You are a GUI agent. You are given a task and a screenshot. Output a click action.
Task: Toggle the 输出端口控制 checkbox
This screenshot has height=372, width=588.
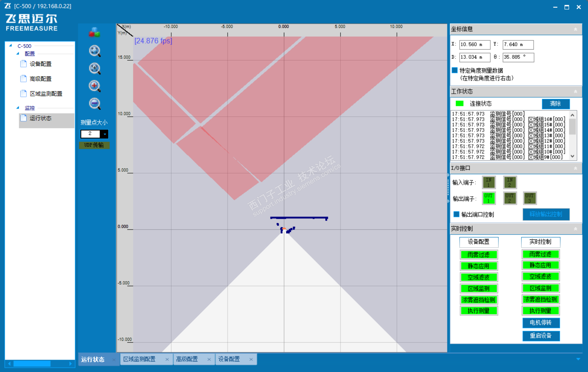tap(456, 214)
